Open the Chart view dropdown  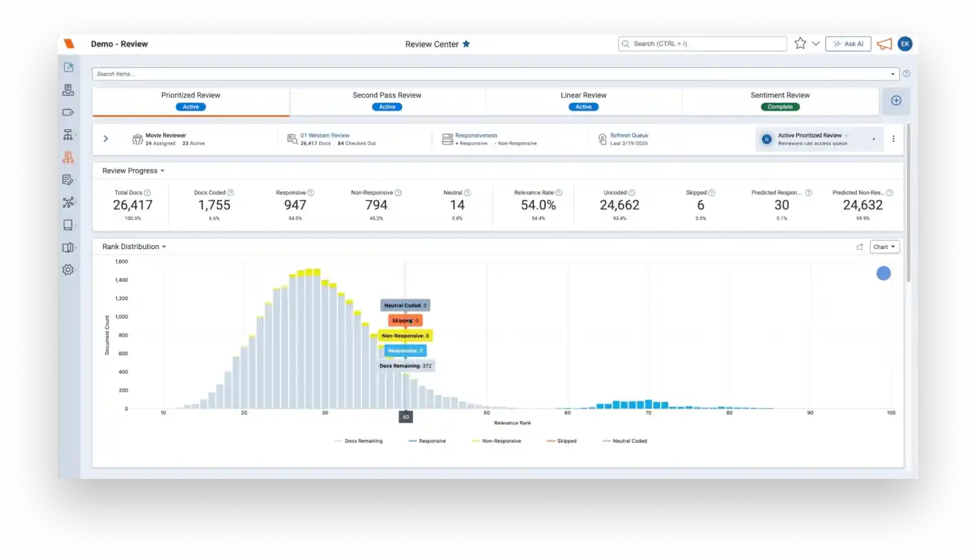tap(884, 247)
